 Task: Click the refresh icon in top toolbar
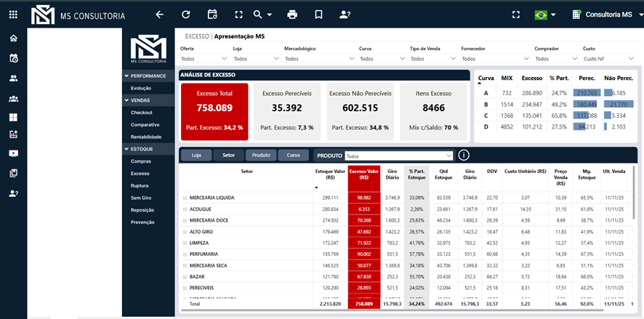(186, 15)
